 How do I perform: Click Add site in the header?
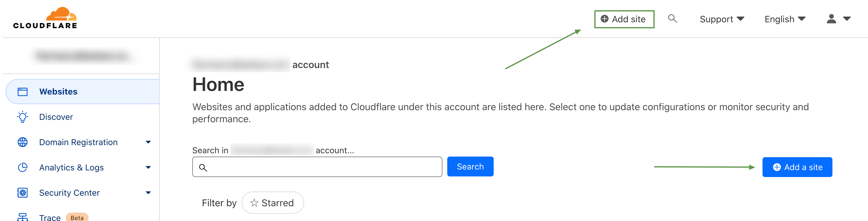pyautogui.click(x=624, y=19)
